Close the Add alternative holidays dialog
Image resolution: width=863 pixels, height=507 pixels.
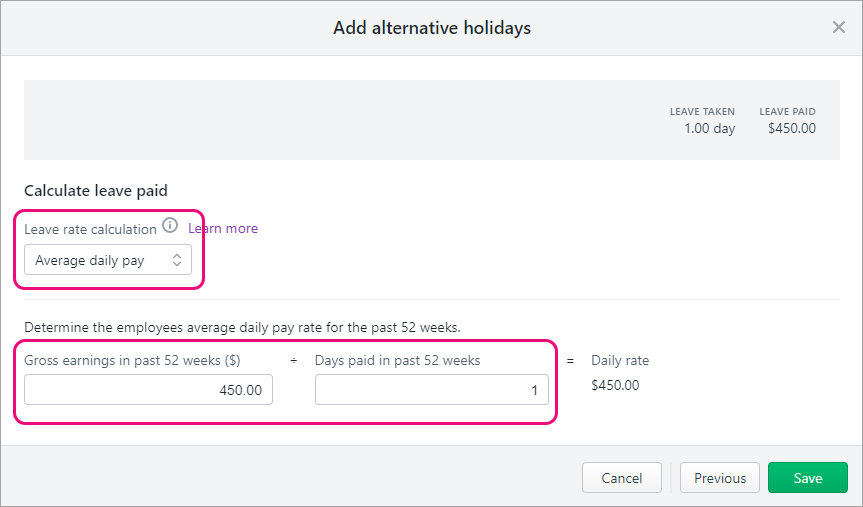pyautogui.click(x=838, y=27)
